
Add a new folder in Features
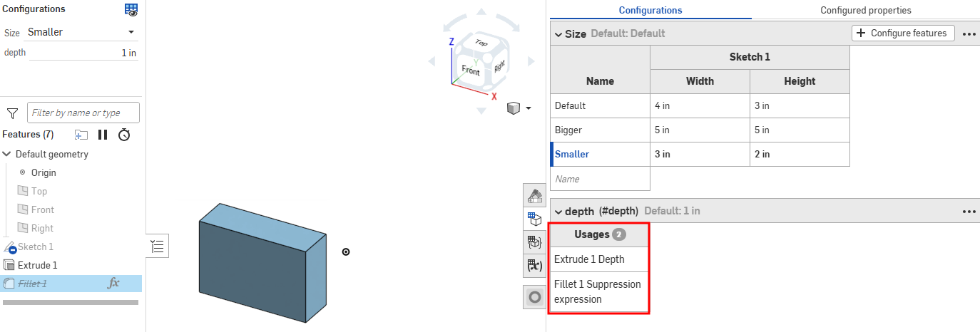coord(81,135)
